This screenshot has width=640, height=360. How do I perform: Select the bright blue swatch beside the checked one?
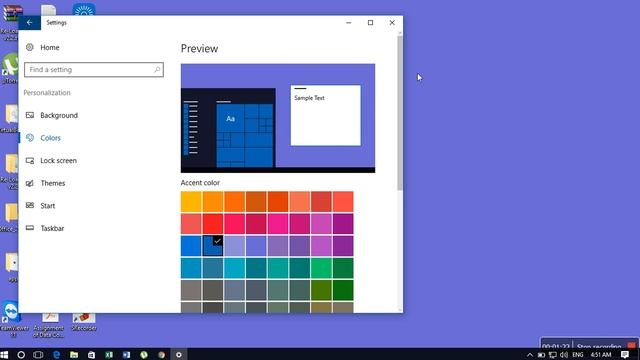click(x=191, y=246)
